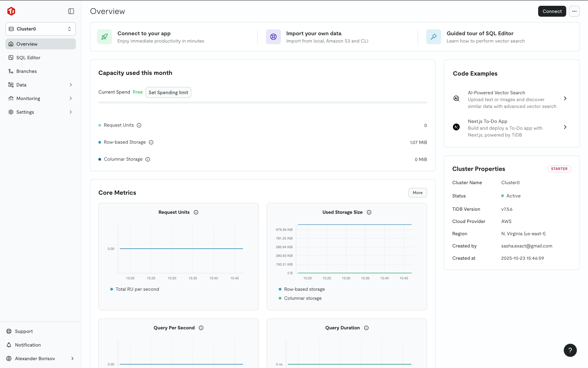The image size is (588, 368).
Task: Expand the Alexander Borisov account menu
Action: point(41,358)
